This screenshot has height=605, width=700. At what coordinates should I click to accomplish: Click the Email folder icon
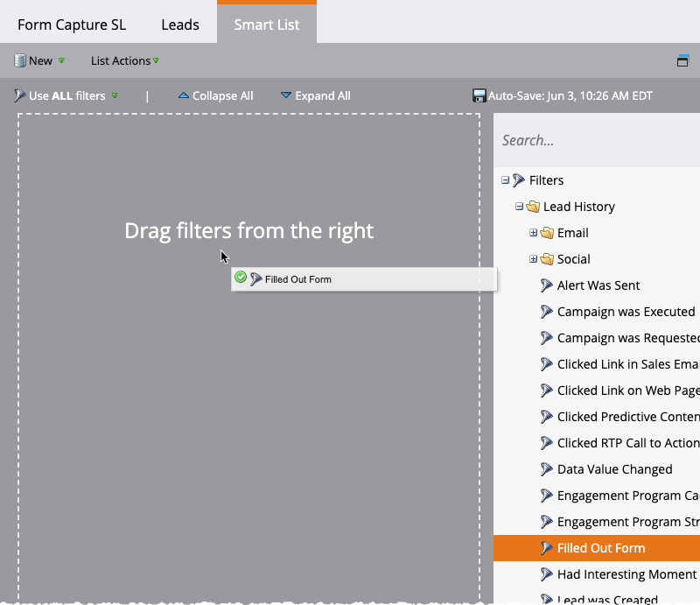(x=547, y=233)
